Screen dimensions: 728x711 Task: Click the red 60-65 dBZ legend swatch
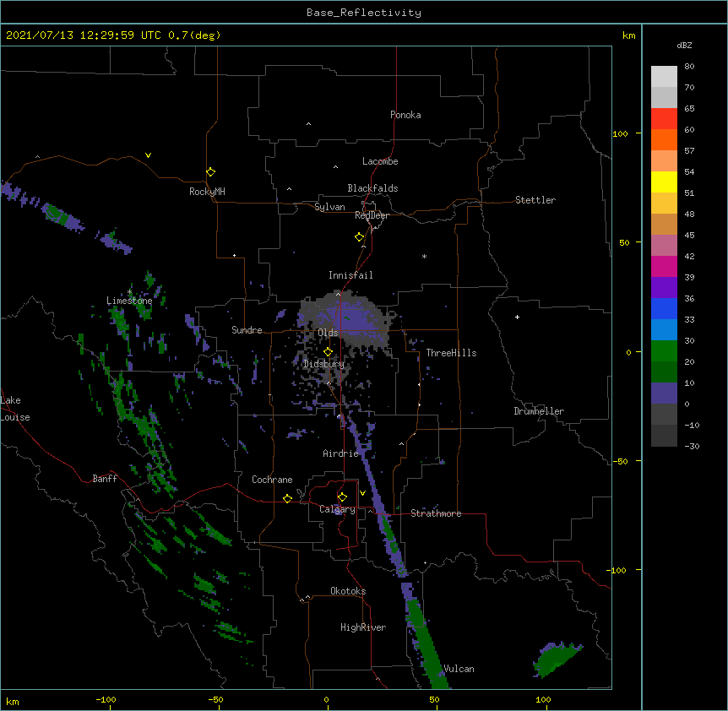[664, 119]
